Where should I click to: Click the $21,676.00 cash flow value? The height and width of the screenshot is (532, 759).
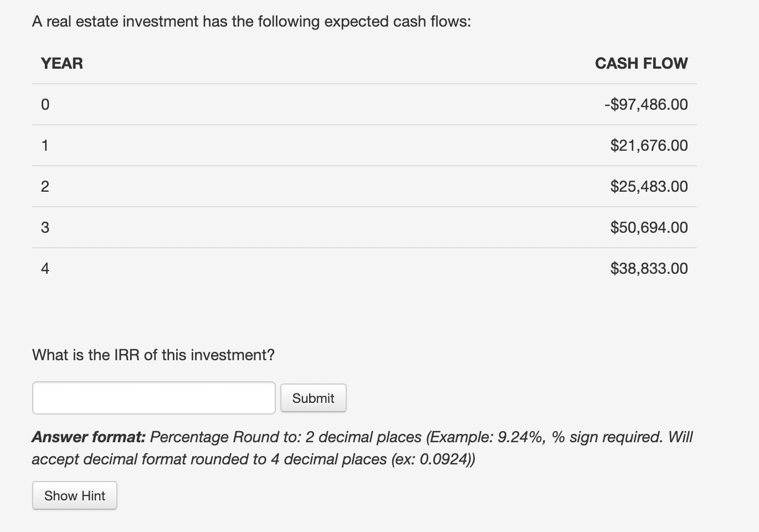click(649, 146)
